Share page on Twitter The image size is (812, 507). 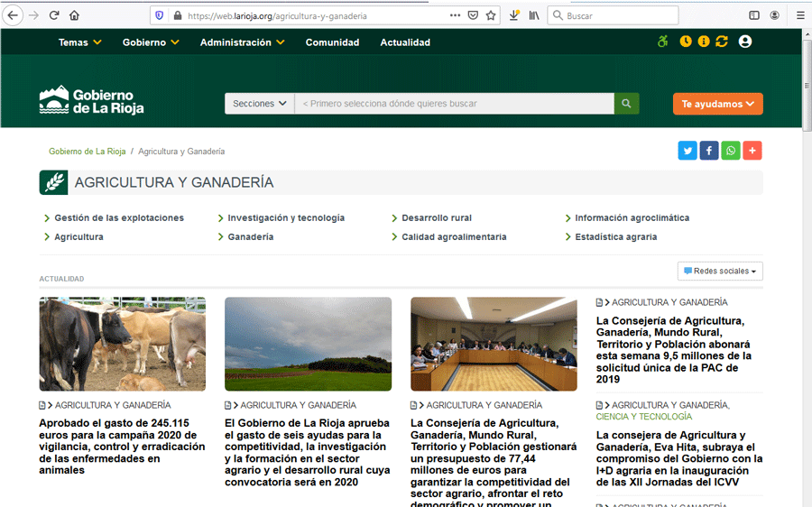[x=687, y=151]
